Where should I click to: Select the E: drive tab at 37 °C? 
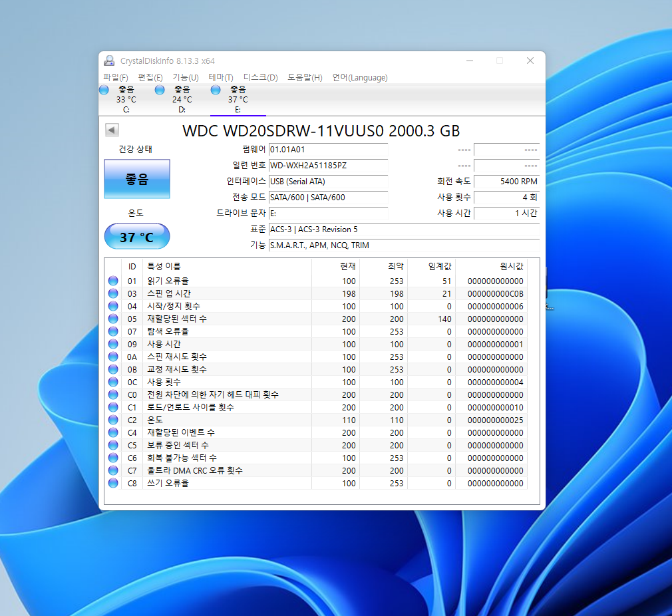(238, 99)
